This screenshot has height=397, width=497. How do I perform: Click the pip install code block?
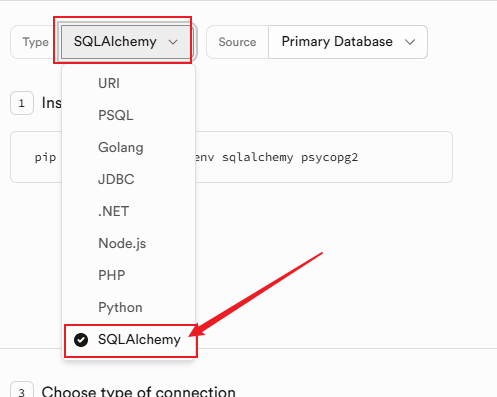[231, 157]
